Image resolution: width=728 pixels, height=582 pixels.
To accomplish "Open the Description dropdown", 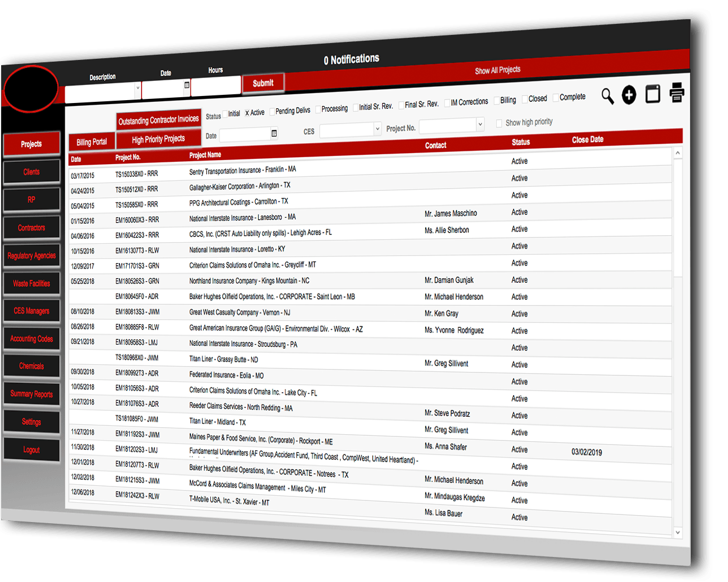I will 138,88.
